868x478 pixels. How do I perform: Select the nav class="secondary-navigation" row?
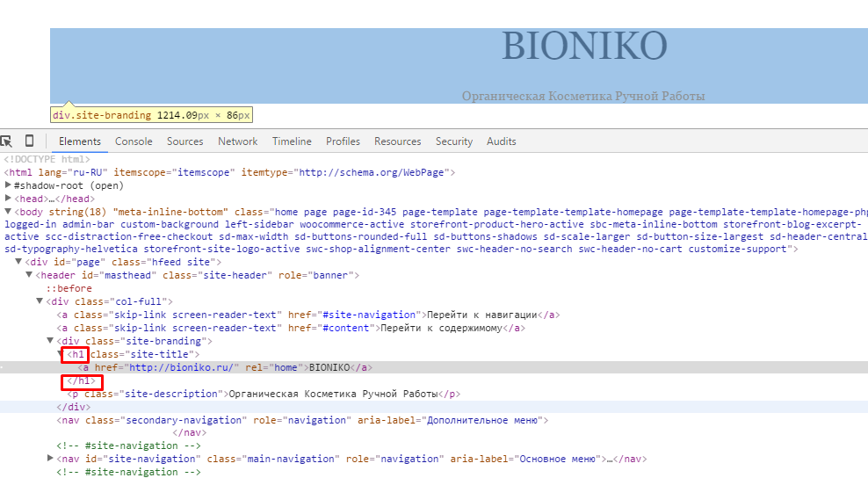click(302, 420)
